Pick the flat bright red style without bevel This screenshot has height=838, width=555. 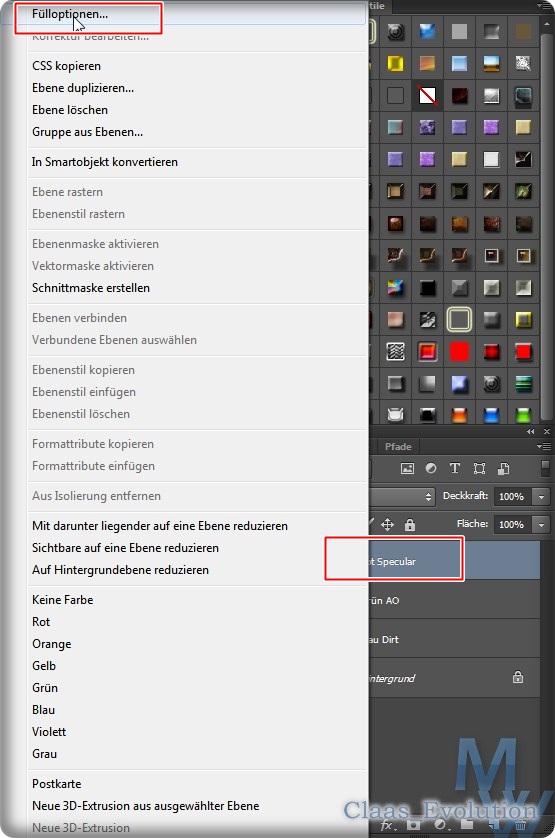[459, 352]
